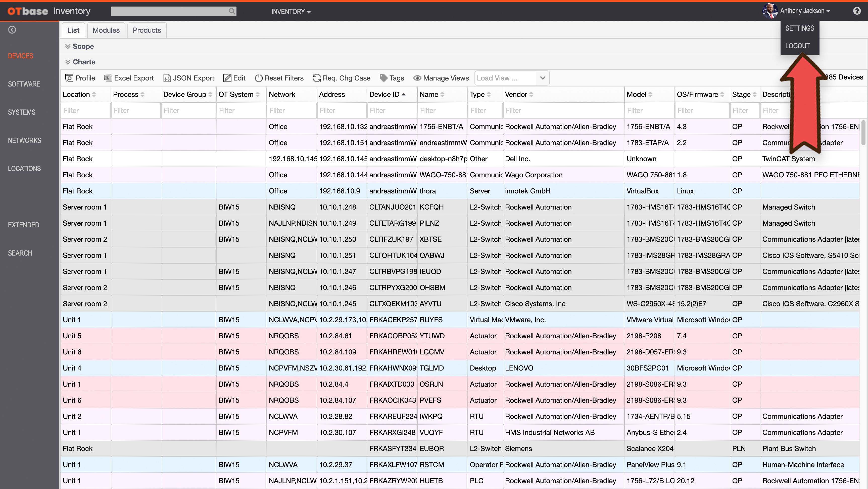Click the vertical table scrollbar
This screenshot has height=489, width=868.
tap(864, 133)
